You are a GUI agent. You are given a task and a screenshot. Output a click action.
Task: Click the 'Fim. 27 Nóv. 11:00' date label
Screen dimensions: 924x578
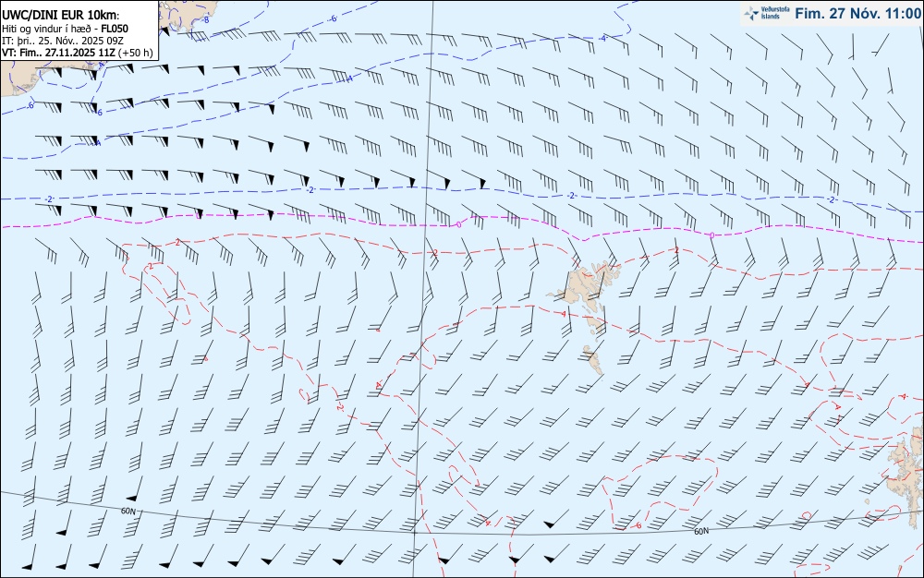coord(857,14)
